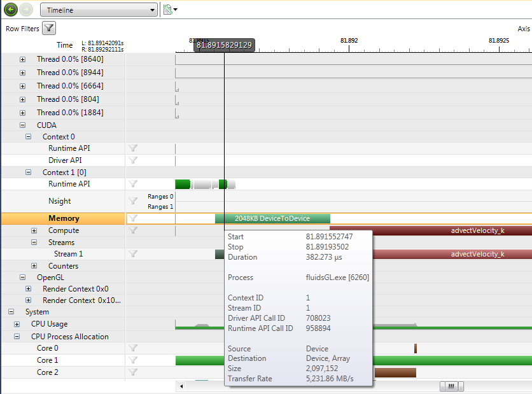This screenshot has width=532, height=394.
Task: Expand Thread 0.0% [8640] row
Action: point(23,59)
